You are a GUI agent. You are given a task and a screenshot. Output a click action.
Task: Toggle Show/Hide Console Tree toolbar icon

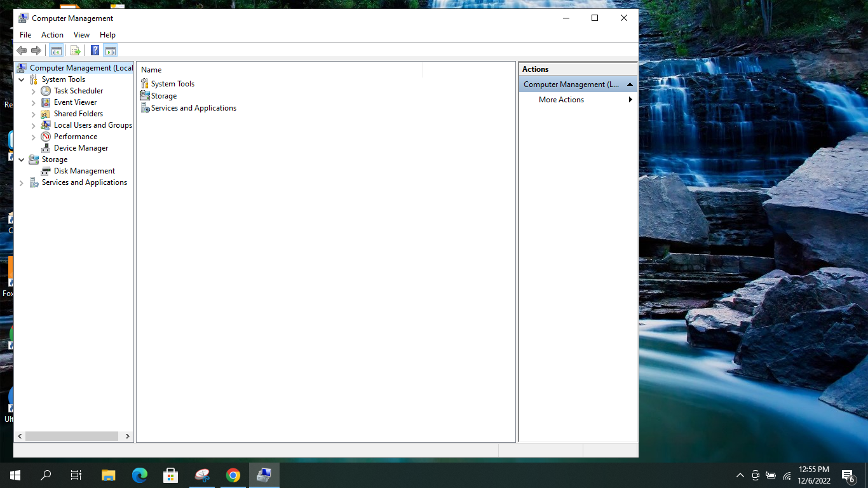56,51
